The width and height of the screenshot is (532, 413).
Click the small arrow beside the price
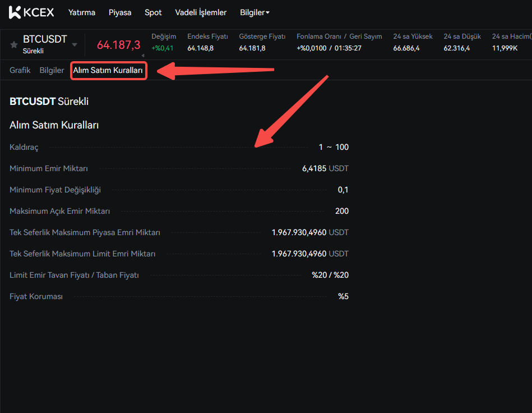point(142,55)
